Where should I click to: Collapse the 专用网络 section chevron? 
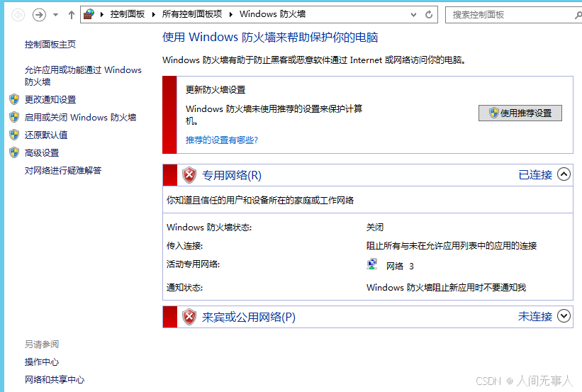coord(564,174)
